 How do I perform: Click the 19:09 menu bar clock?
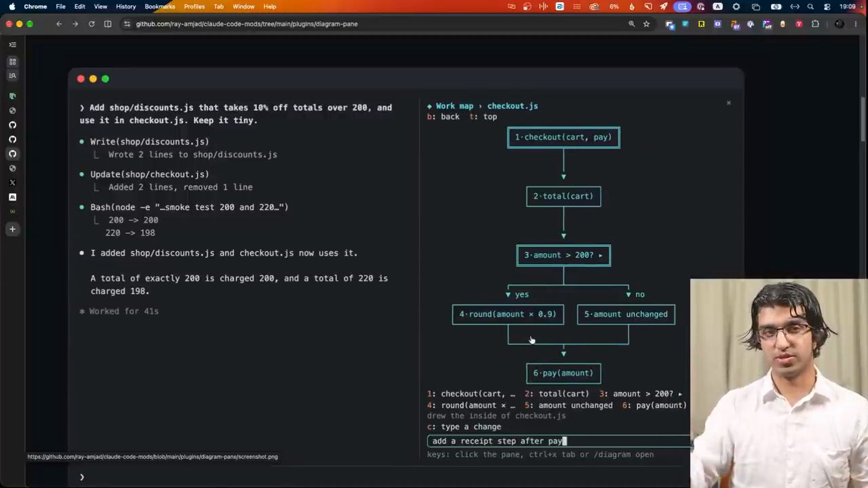pos(848,7)
